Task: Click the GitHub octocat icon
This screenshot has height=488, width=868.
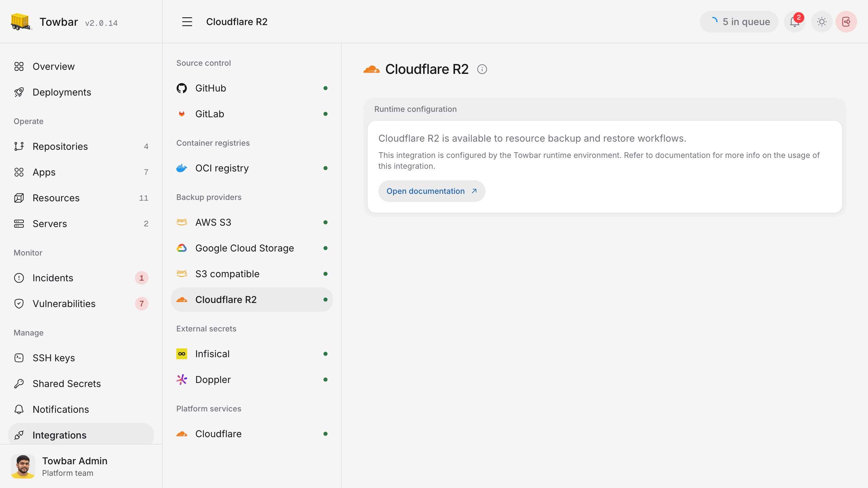Action: [x=182, y=88]
